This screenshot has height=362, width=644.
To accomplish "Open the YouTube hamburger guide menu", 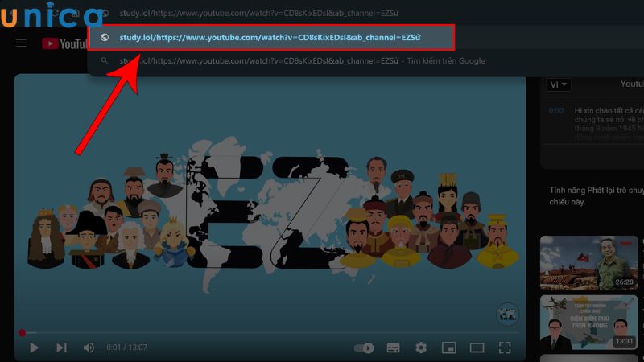I will (21, 43).
